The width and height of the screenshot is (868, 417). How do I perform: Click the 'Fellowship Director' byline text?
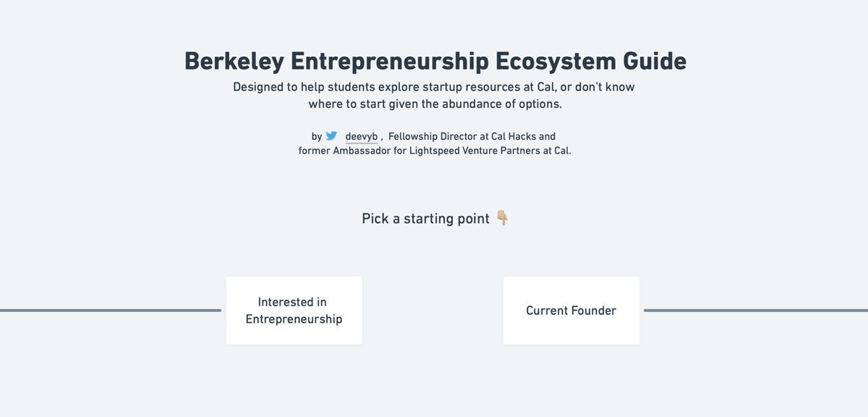[432, 136]
